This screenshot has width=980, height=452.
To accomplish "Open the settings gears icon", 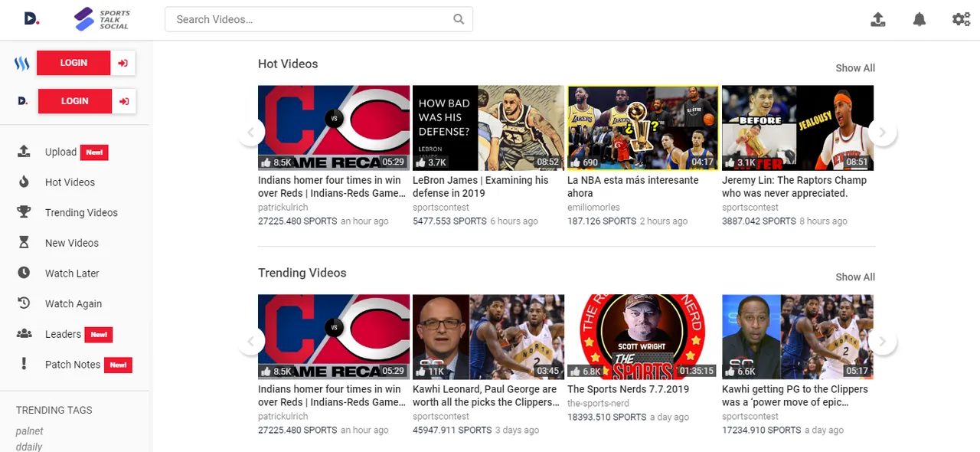I will pyautogui.click(x=961, y=20).
